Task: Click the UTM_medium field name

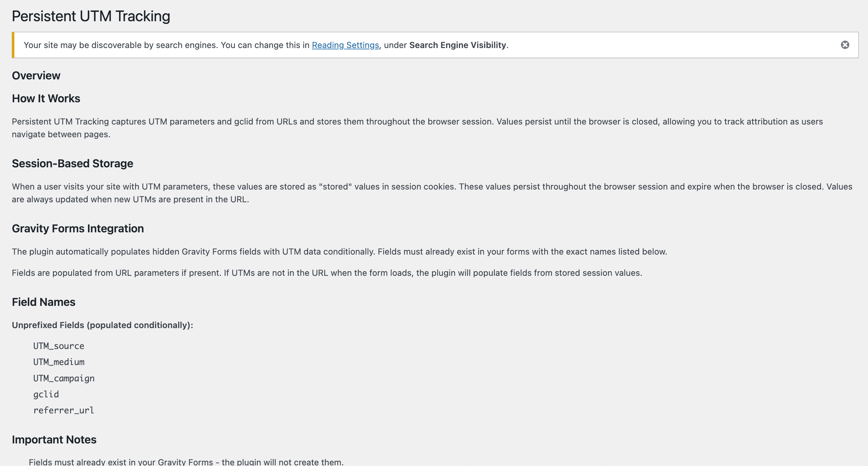Action: pyautogui.click(x=59, y=362)
